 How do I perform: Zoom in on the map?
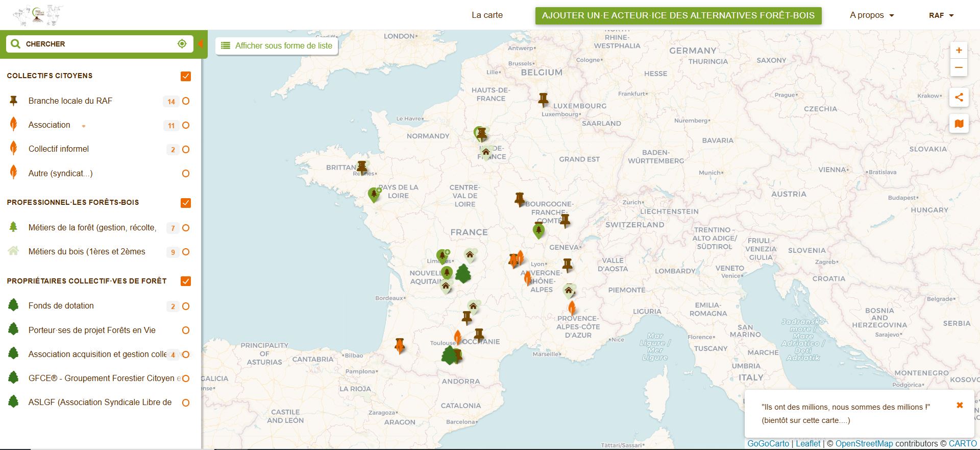[x=959, y=50]
